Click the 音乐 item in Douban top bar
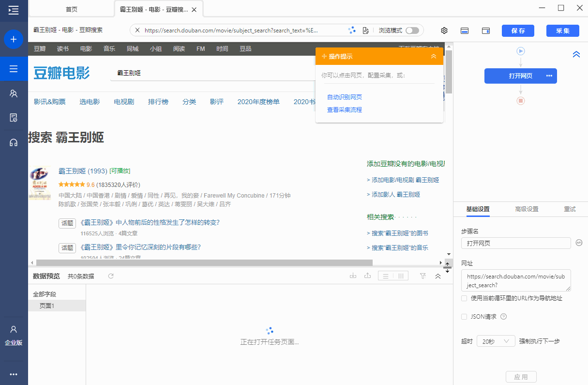This screenshot has height=385, width=588. click(x=109, y=49)
